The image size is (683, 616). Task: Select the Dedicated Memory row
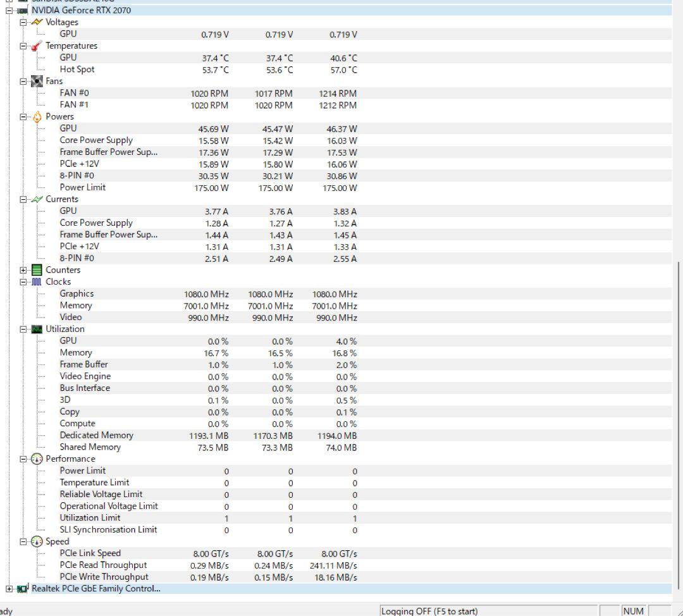pos(96,435)
